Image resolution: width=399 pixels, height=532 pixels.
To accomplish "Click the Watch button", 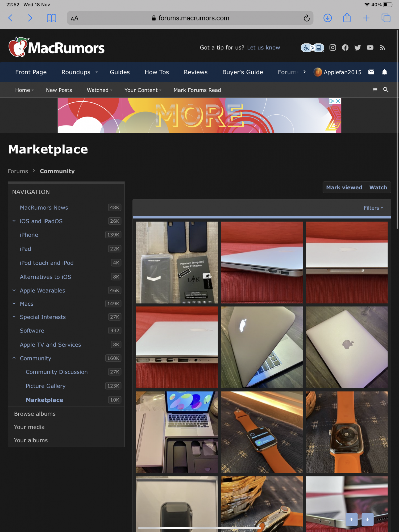I will click(378, 188).
